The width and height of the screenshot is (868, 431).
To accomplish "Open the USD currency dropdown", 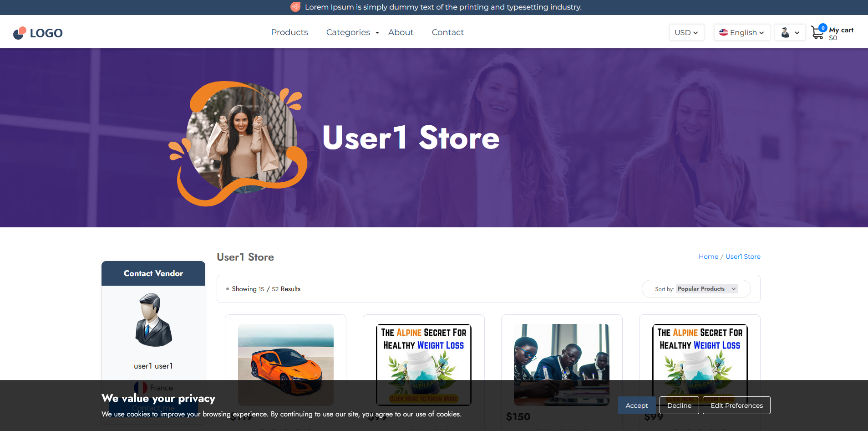I will (686, 33).
